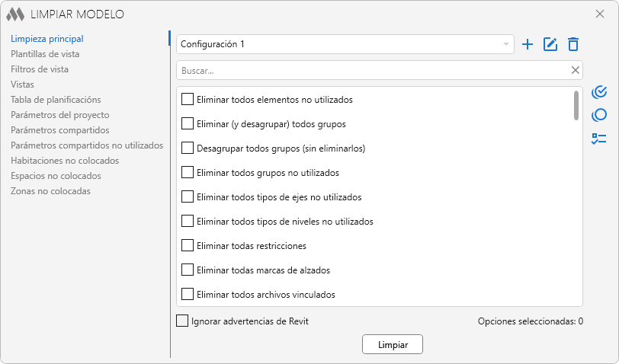
Task: Click the vertical scrollbar of options list
Action: 576,105
